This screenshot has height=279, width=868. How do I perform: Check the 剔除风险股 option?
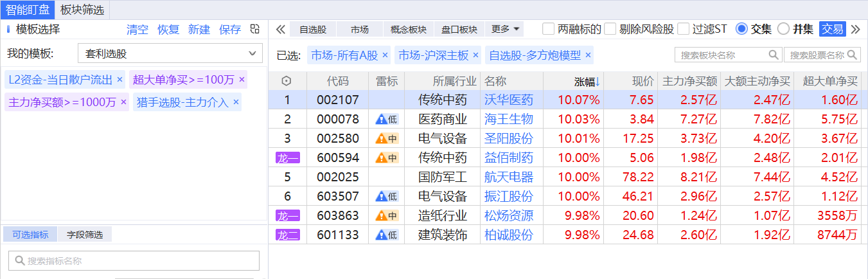[x=610, y=29]
